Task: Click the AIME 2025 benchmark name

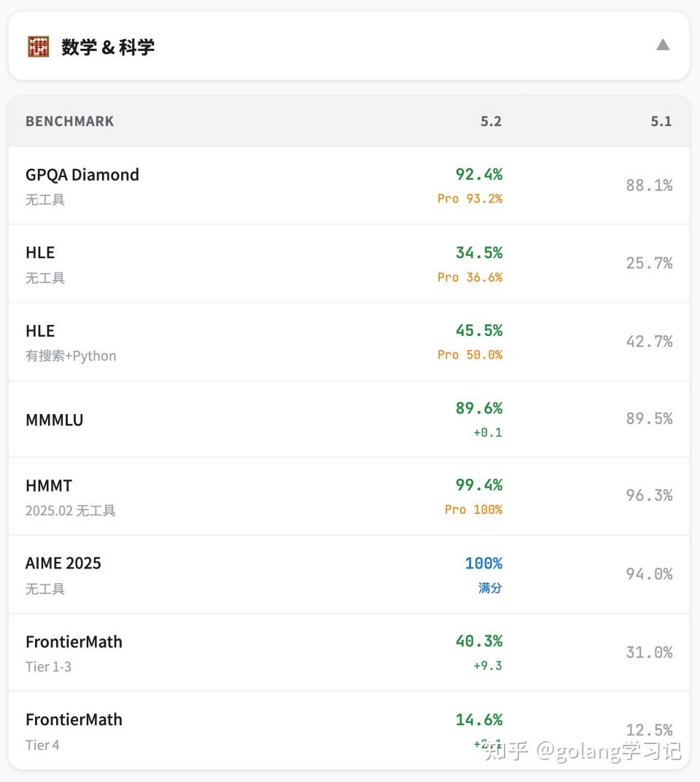Action: pos(63,563)
